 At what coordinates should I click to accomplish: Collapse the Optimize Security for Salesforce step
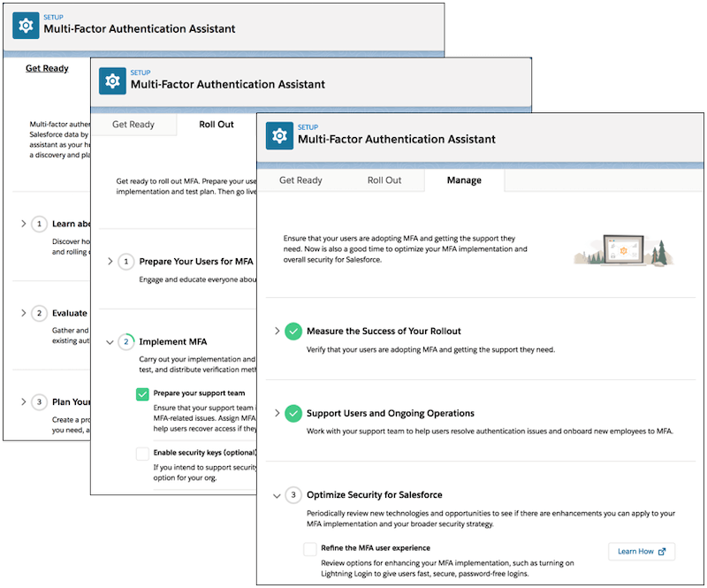click(277, 496)
